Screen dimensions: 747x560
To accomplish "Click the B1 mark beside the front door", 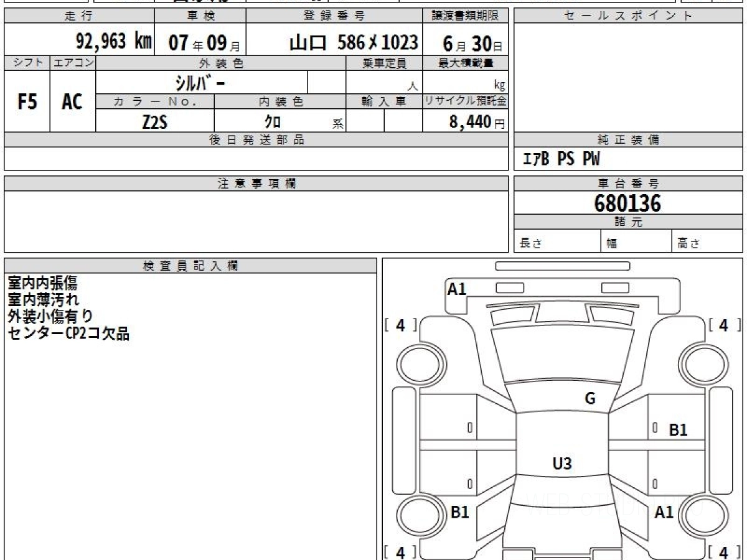I will pos(679,429).
